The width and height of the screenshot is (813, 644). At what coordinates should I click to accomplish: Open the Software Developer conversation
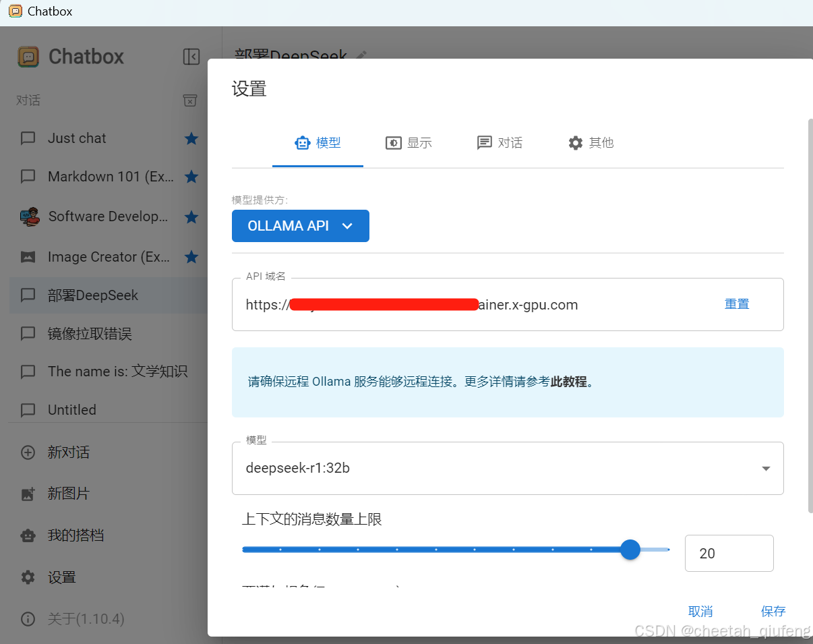[108, 216]
